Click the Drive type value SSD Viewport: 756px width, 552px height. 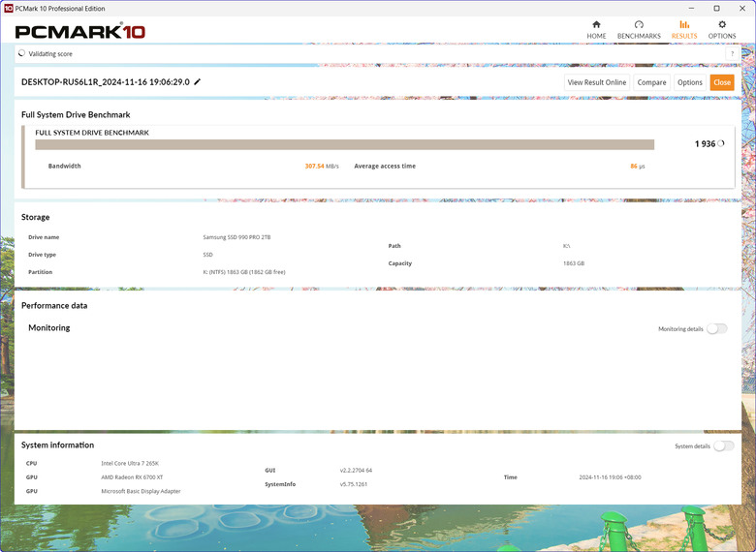[207, 255]
